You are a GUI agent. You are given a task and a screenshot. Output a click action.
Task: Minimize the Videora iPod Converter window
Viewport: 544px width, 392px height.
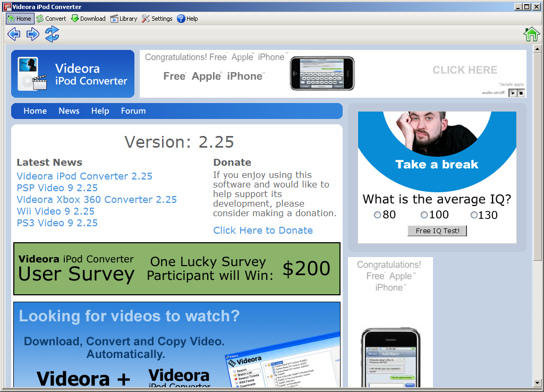click(x=518, y=6)
